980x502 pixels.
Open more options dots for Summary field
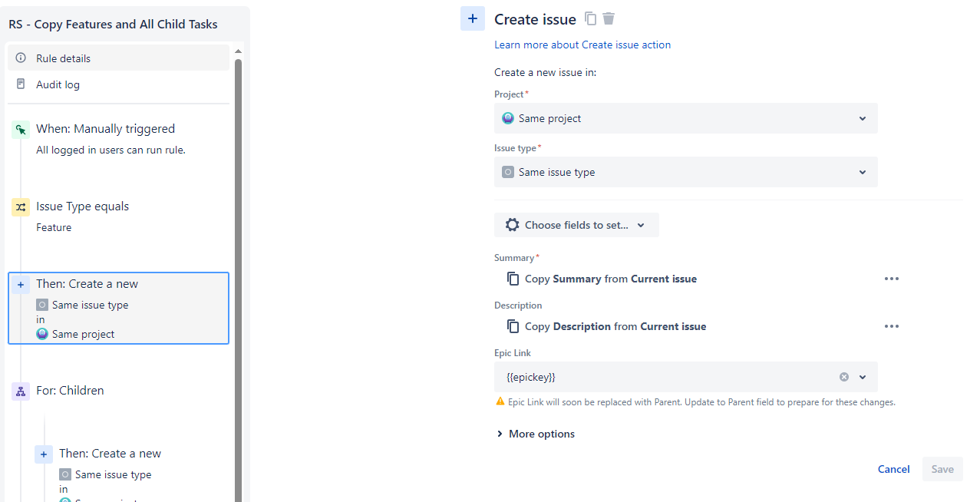tap(891, 279)
